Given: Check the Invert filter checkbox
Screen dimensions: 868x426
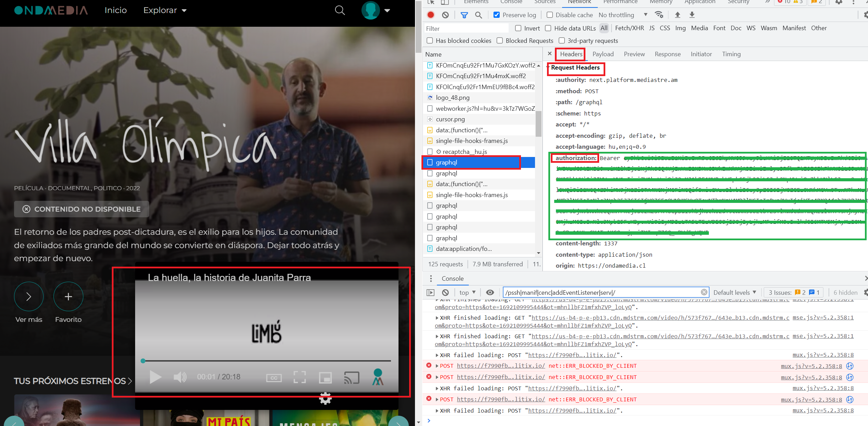Looking at the screenshot, I should [x=518, y=28].
